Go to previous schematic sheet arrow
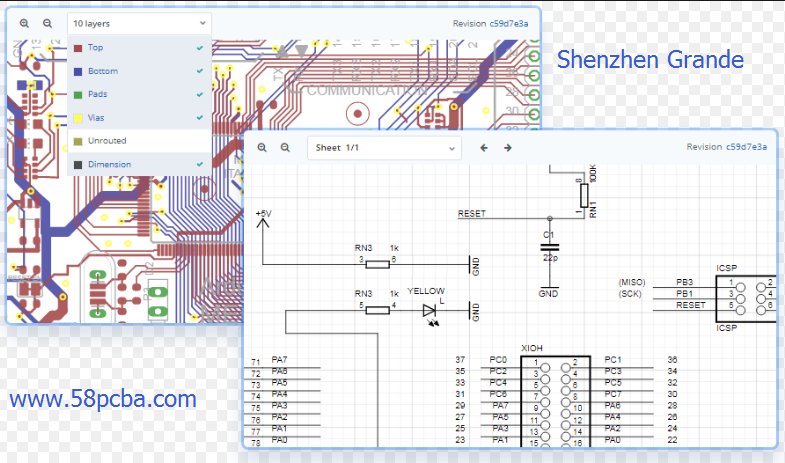The image size is (785, 463). [x=484, y=147]
